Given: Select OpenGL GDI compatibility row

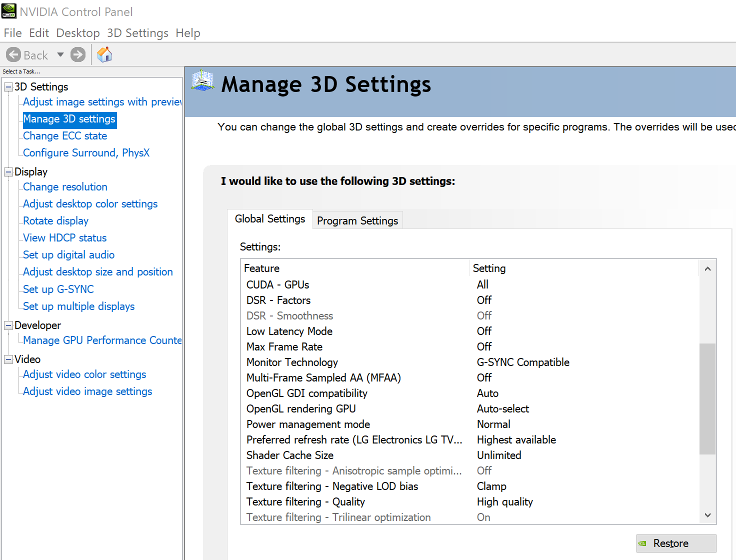Looking at the screenshot, I should 469,393.
